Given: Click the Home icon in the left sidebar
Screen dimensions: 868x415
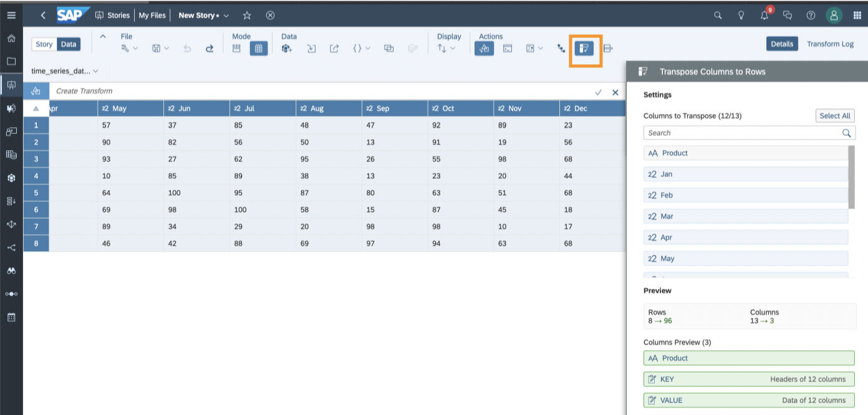Looking at the screenshot, I should pyautogui.click(x=11, y=39).
